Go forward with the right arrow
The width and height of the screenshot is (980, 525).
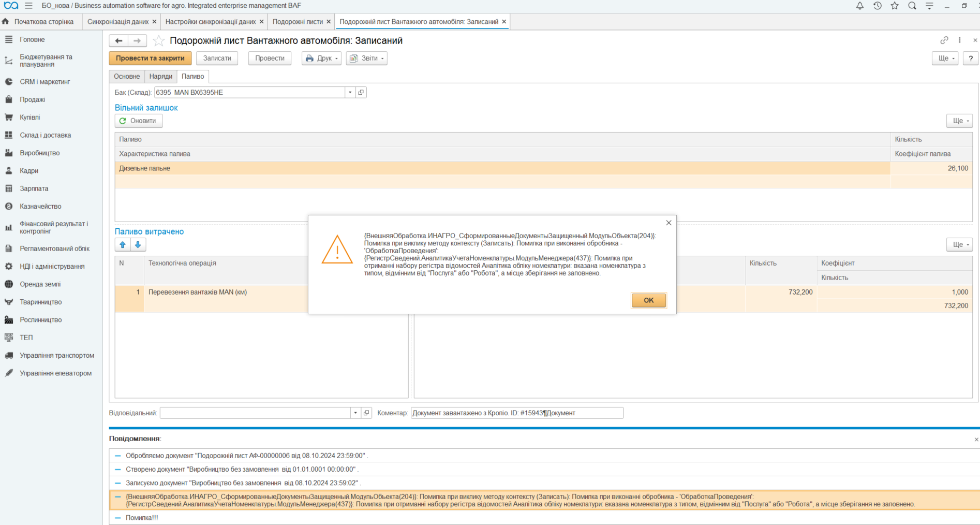(137, 40)
